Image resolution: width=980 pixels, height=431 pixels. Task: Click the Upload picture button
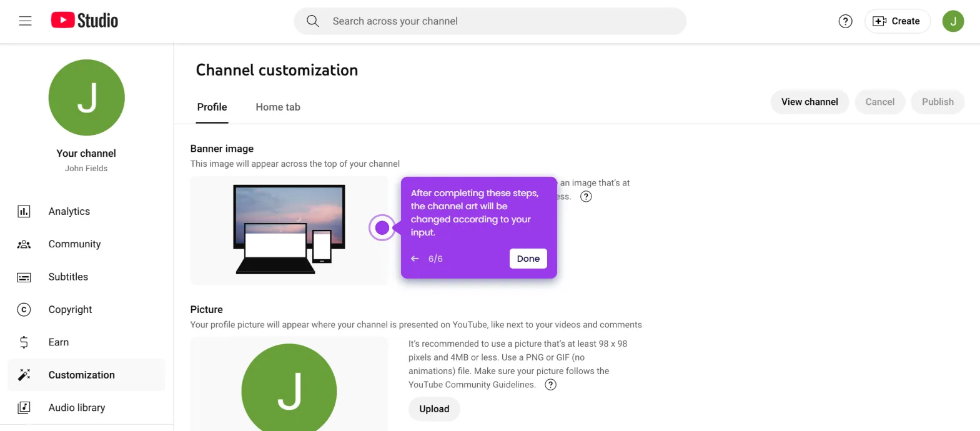434,409
